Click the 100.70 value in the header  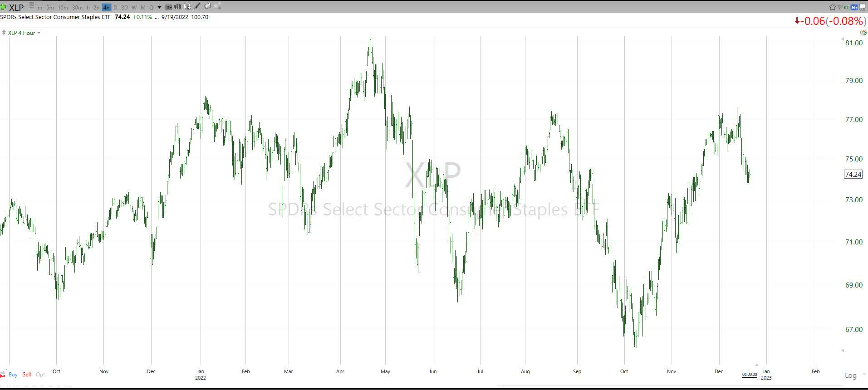pos(200,17)
